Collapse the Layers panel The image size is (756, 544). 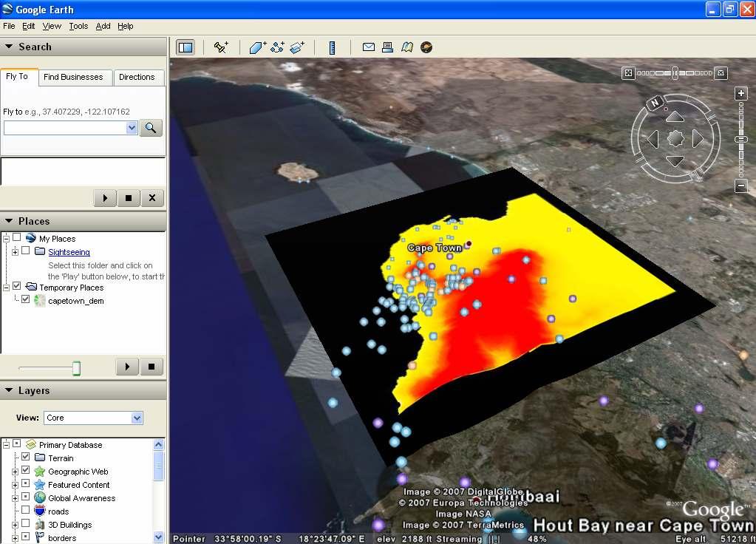point(9,390)
